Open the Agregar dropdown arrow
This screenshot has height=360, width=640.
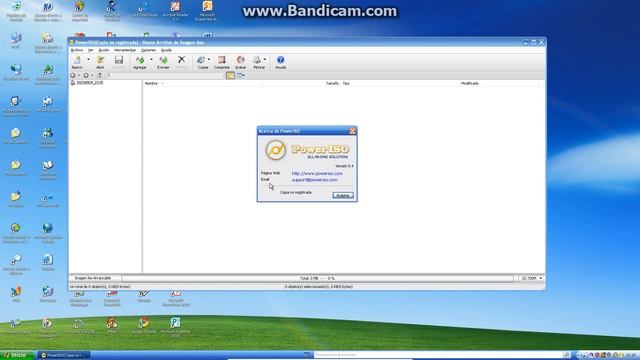(x=151, y=60)
